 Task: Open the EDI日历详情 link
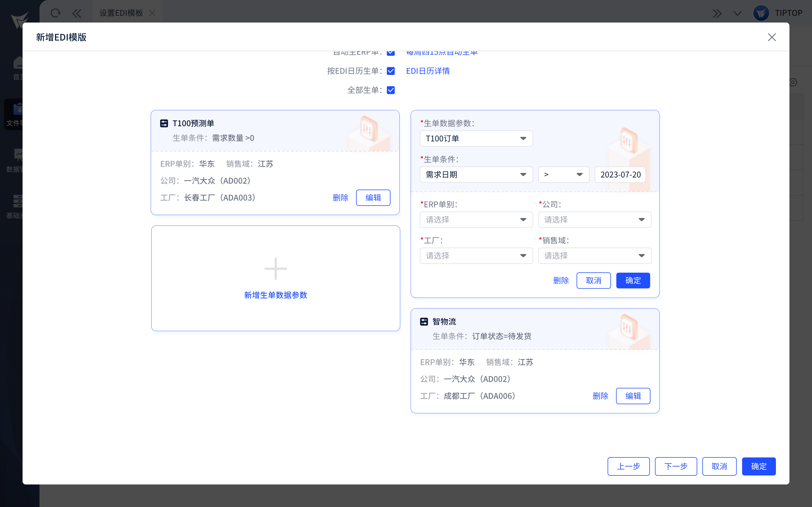pos(428,71)
